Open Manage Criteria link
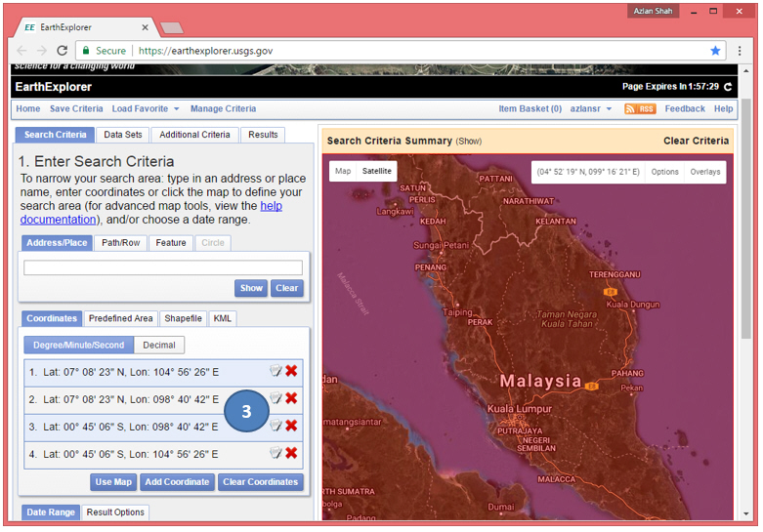 224,109
